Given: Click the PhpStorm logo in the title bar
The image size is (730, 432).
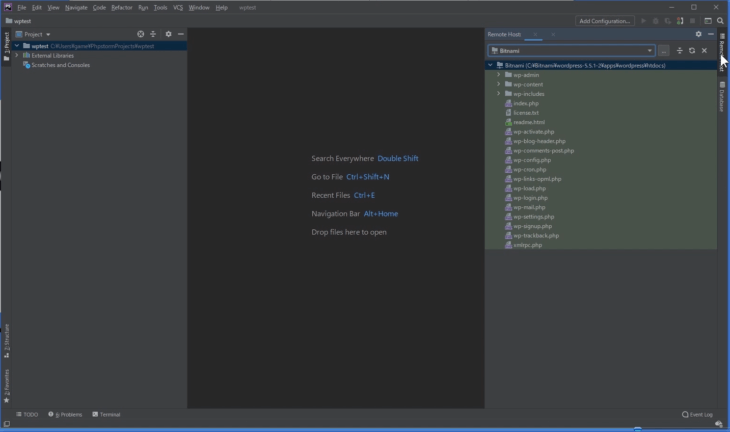Looking at the screenshot, I should (x=8, y=7).
